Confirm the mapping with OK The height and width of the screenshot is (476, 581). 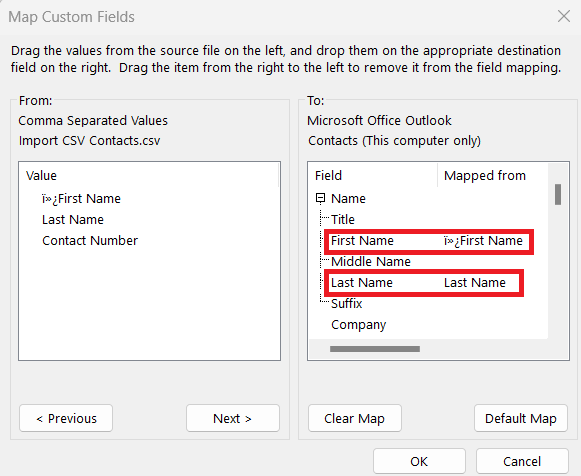pyautogui.click(x=419, y=462)
